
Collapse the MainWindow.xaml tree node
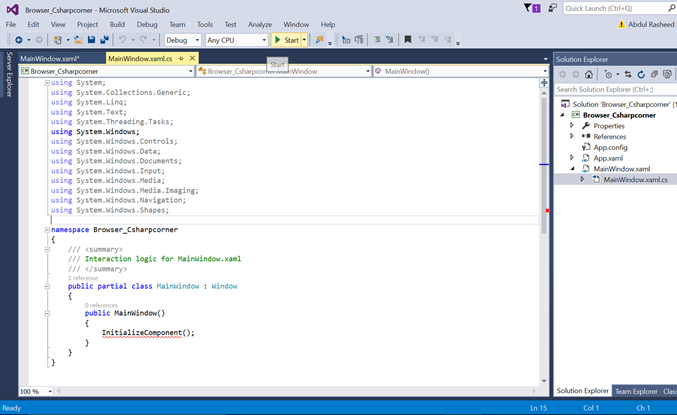coord(572,169)
